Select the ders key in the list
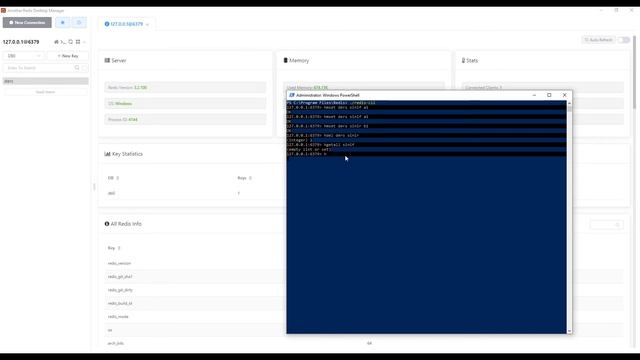 click(x=45, y=81)
